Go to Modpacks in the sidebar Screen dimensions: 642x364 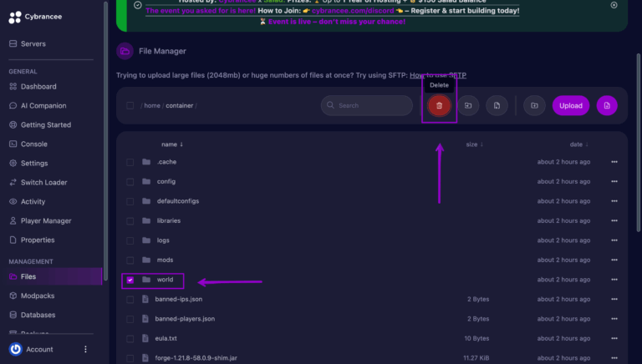pyautogui.click(x=38, y=296)
